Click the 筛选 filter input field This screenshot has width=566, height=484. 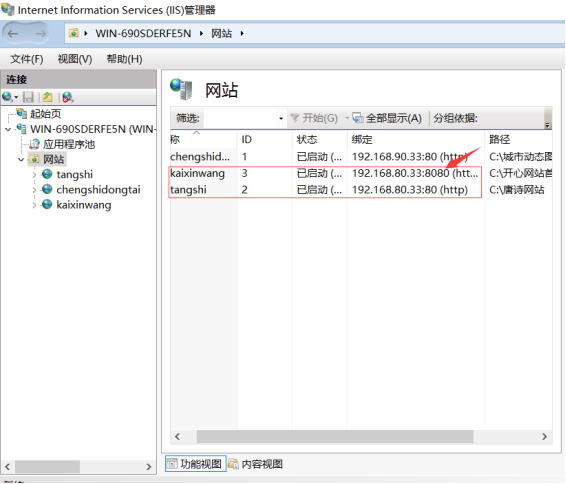pos(240,118)
